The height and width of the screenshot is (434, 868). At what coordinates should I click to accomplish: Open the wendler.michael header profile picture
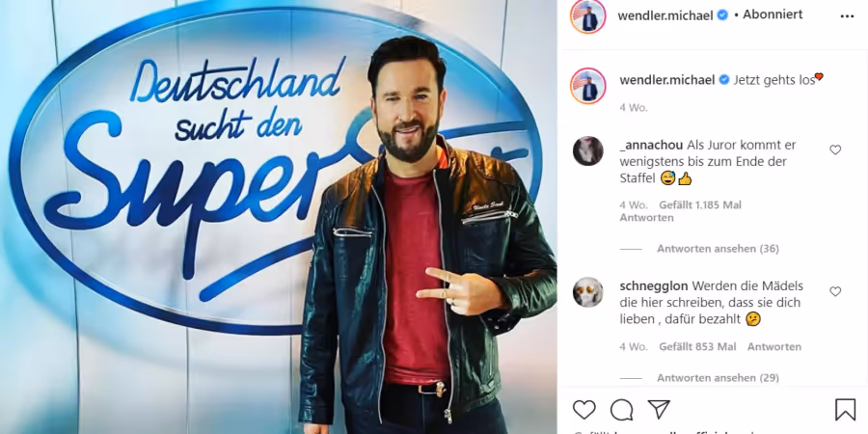click(x=588, y=15)
